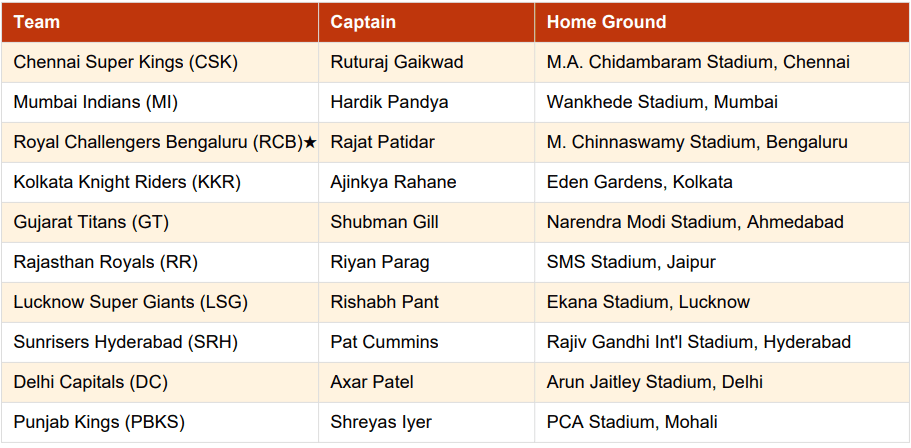Select the Ruturaj Gaikwad captain cell
The width and height of the screenshot is (911, 448).
[x=397, y=62]
